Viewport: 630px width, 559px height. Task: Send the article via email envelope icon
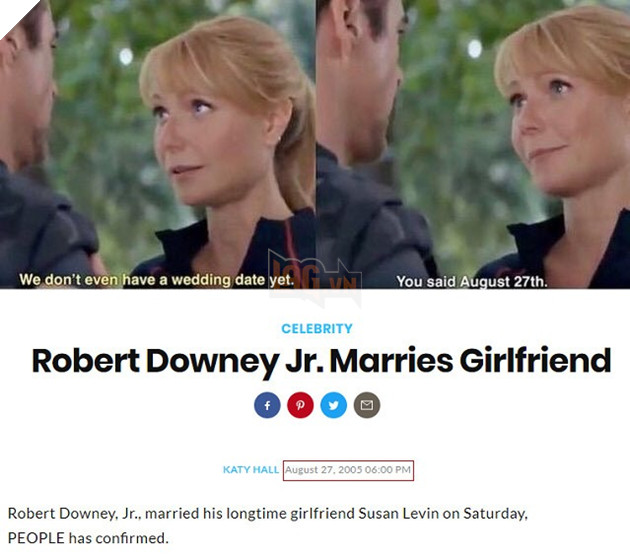click(x=367, y=405)
